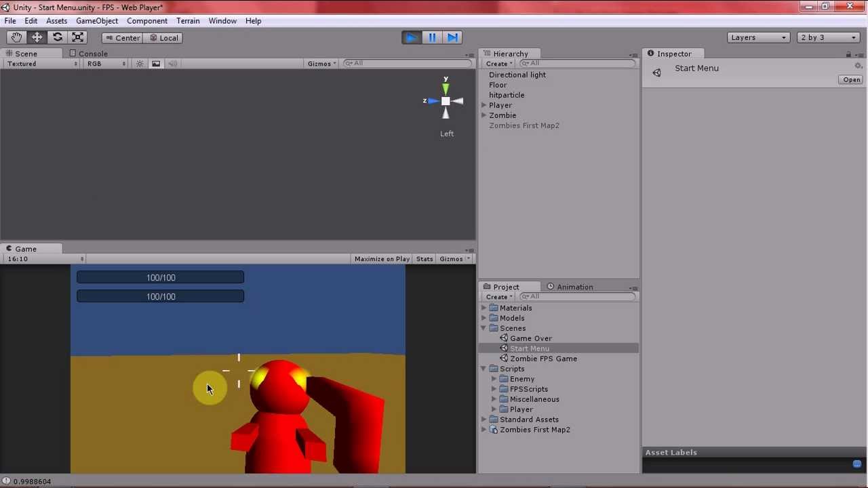Viewport: 868px width, 488px height.
Task: Show game Stats overlay
Action: click(x=425, y=259)
